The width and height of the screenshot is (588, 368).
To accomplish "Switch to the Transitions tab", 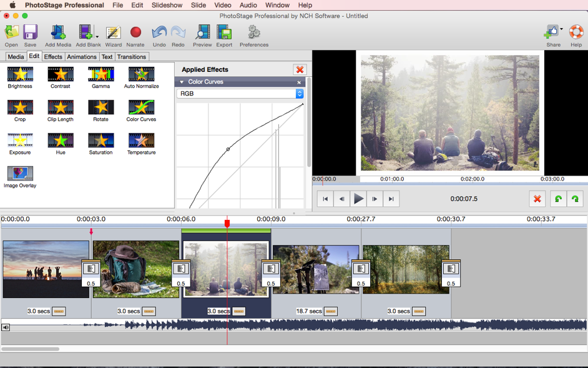I will click(x=132, y=57).
